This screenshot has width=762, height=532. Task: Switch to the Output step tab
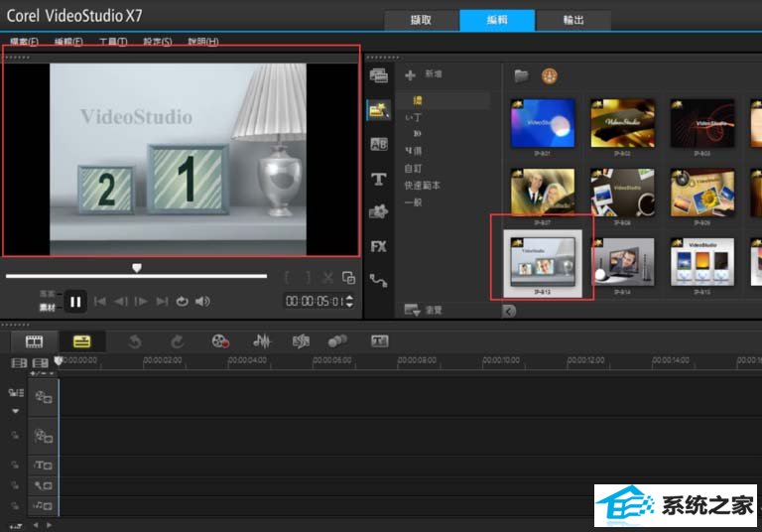coord(573,20)
